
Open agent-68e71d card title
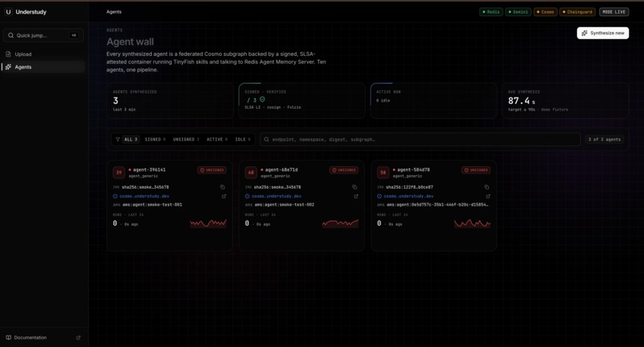pos(281,170)
